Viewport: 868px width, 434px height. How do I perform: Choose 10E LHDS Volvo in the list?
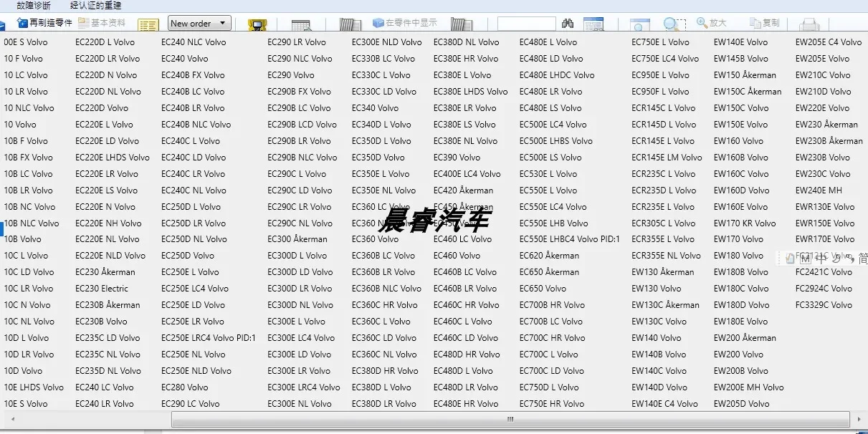[34, 387]
